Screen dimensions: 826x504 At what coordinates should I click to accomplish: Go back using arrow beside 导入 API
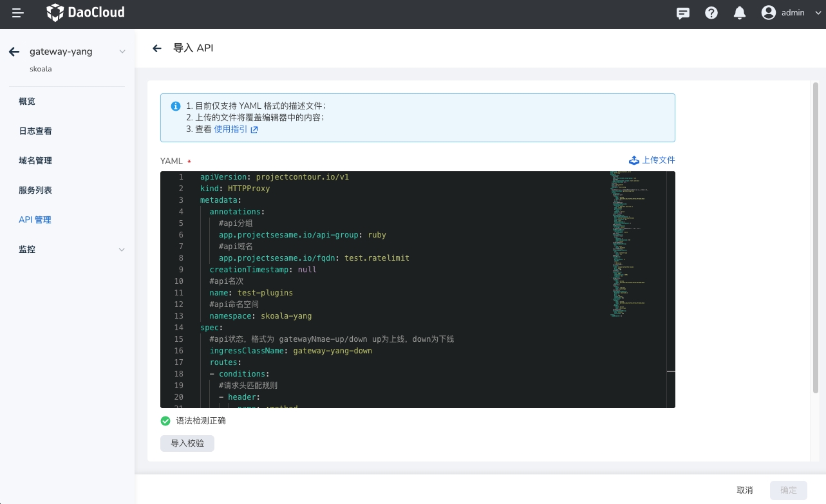(x=156, y=48)
